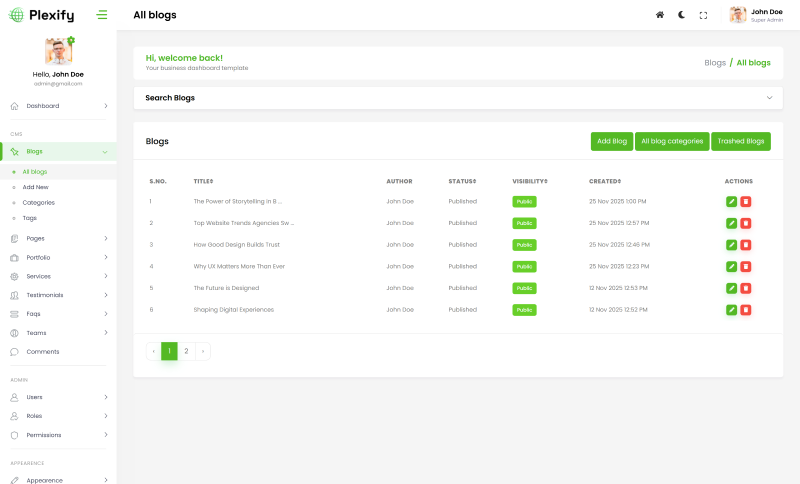Image resolution: width=800 pixels, height=484 pixels.
Task: Open Categories submenu item under Blogs
Action: click(x=39, y=203)
